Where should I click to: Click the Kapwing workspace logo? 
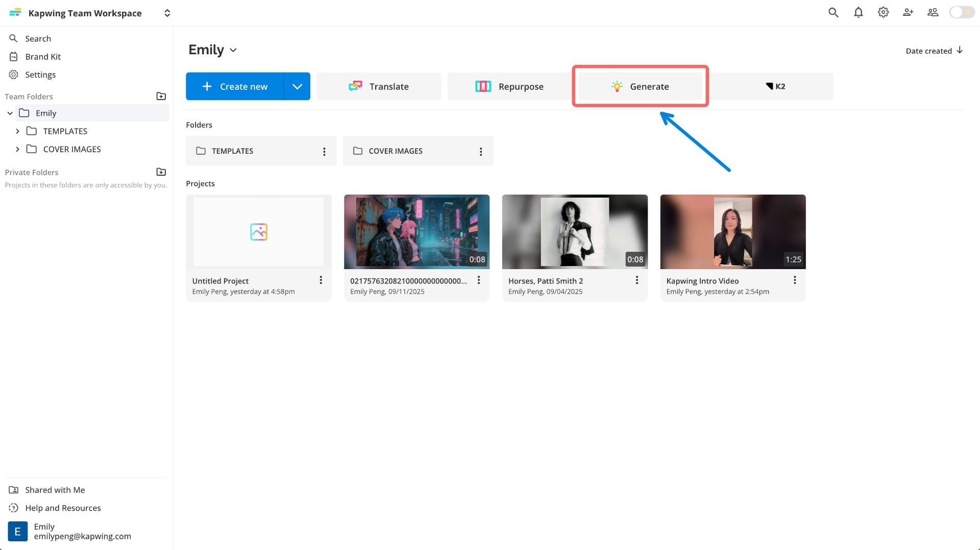pyautogui.click(x=15, y=12)
